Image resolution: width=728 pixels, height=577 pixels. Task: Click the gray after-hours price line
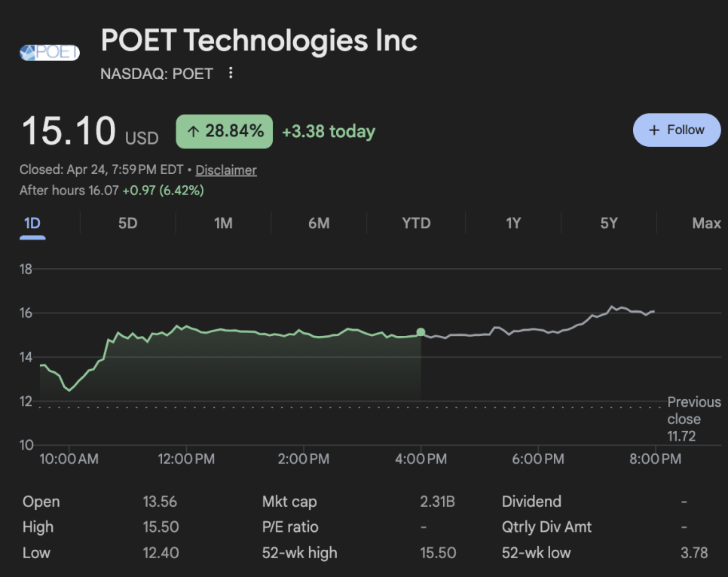pos(543,329)
